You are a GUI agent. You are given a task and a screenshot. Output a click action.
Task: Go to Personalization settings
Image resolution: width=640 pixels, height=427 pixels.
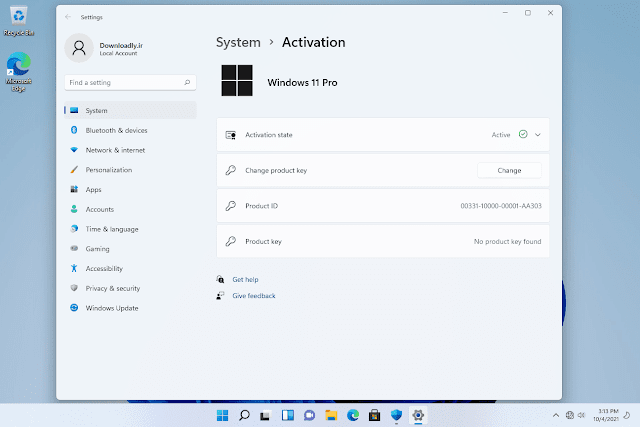[x=130, y=170]
